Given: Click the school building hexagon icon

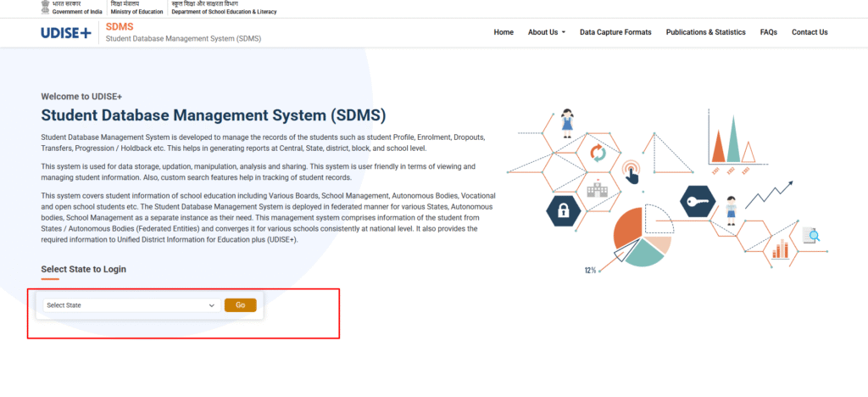Looking at the screenshot, I should (x=597, y=190).
